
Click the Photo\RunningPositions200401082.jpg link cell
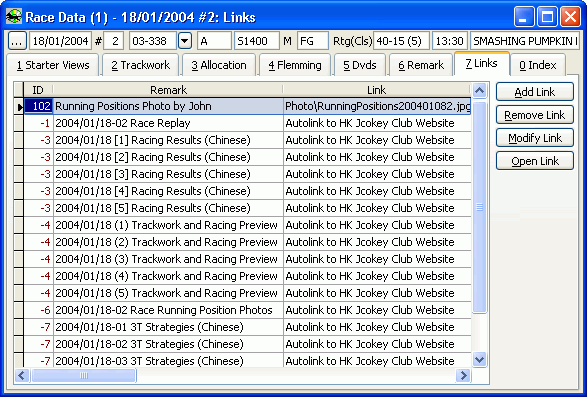[x=377, y=106]
